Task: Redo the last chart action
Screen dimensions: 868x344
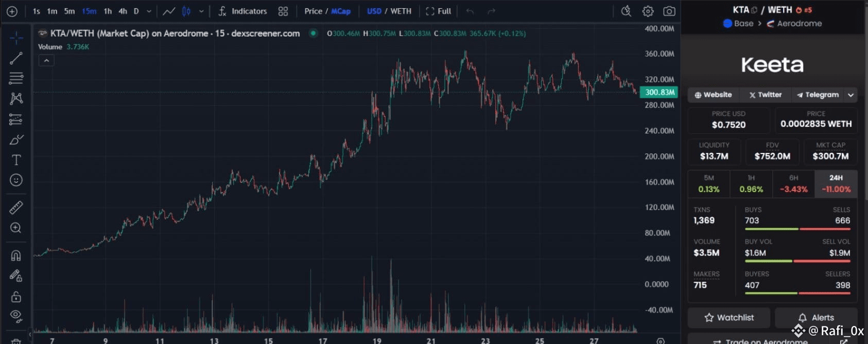Action: tap(491, 11)
